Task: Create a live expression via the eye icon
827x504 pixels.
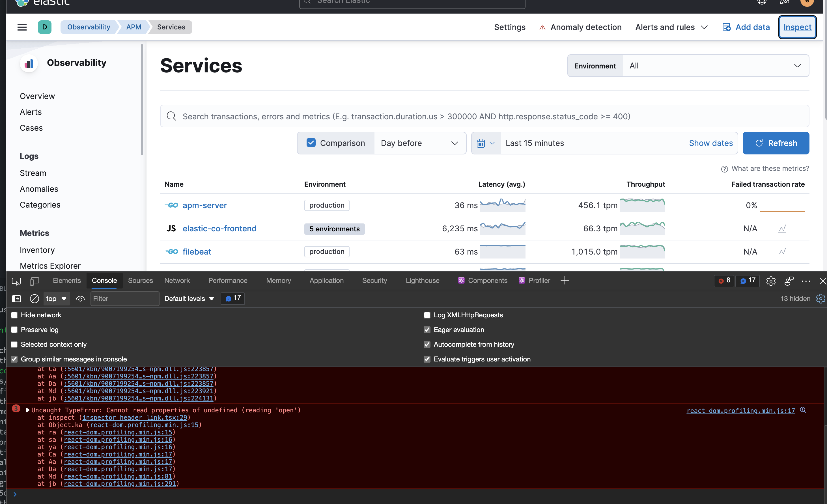Action: 80,299
